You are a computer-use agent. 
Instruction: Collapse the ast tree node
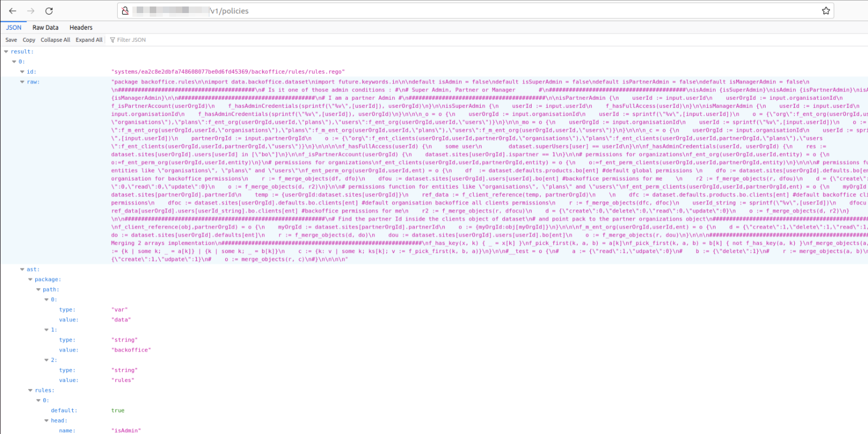[x=22, y=270]
